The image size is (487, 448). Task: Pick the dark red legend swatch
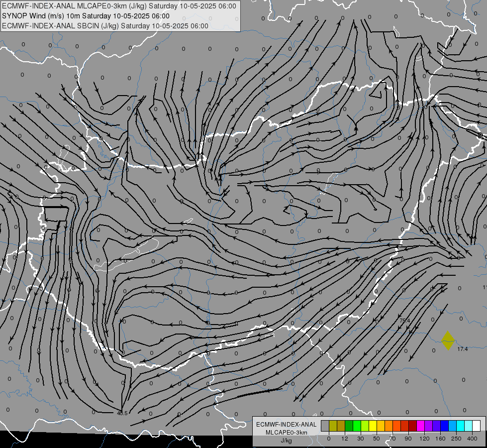[x=413, y=426]
